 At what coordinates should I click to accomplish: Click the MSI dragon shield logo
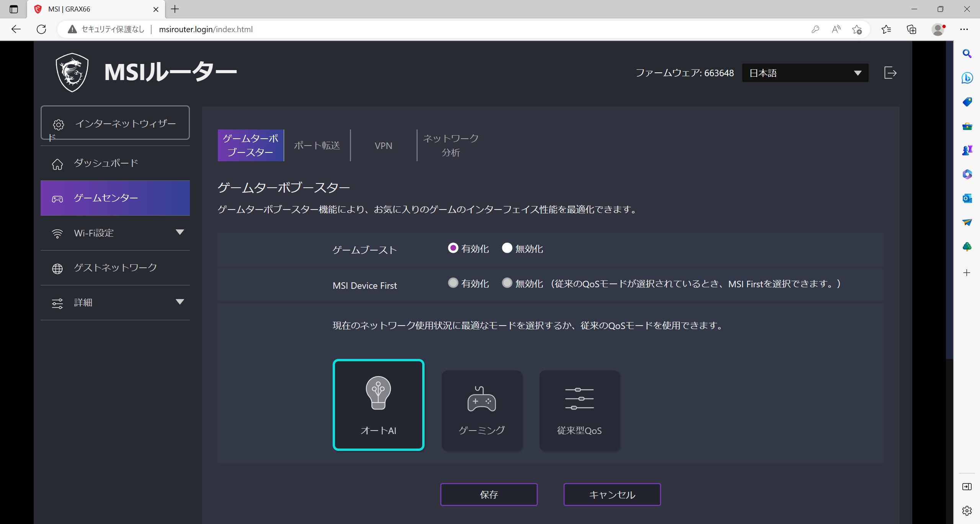point(72,72)
